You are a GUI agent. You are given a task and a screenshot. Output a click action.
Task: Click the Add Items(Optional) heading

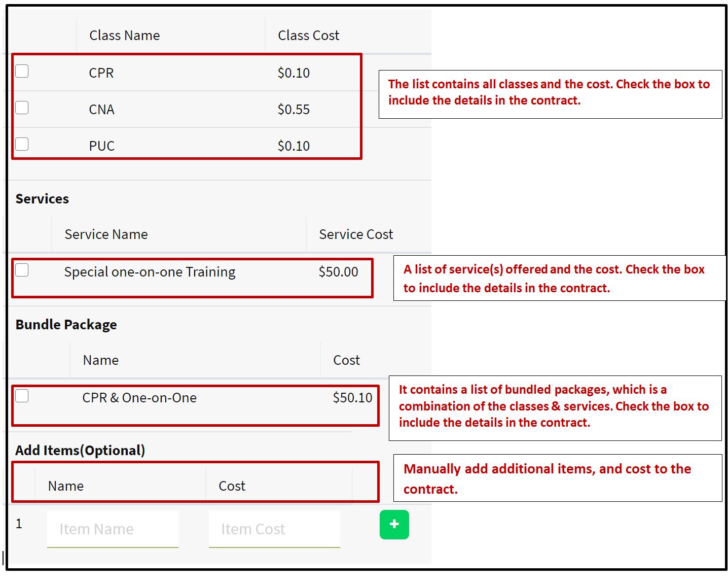(x=80, y=451)
